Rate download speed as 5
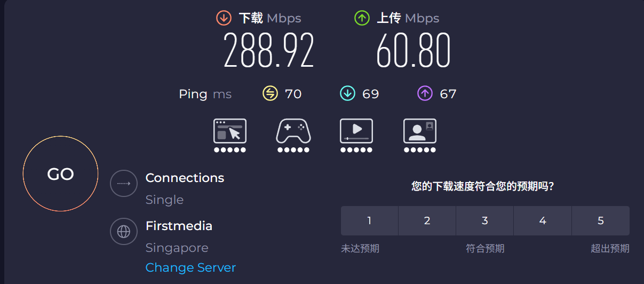 601,220
